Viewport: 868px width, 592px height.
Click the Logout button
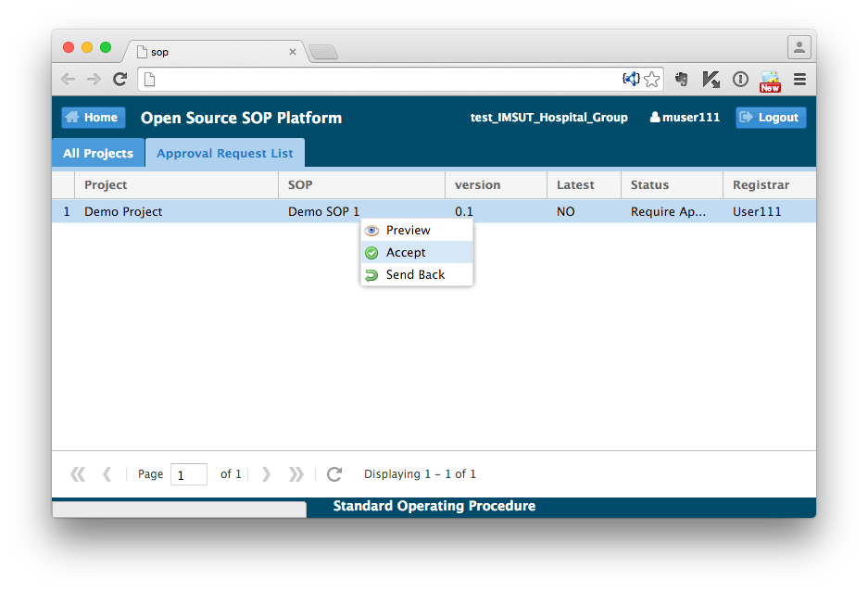click(771, 118)
